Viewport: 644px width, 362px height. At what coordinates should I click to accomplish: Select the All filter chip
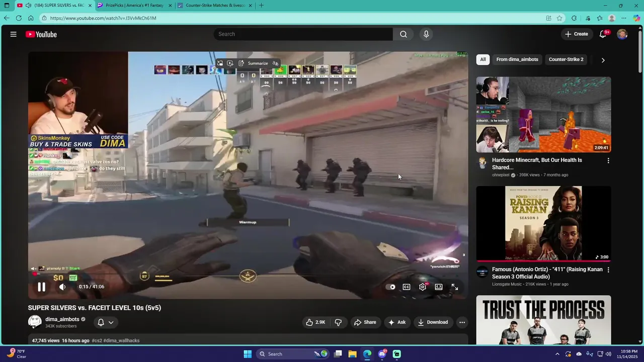pos(483,59)
